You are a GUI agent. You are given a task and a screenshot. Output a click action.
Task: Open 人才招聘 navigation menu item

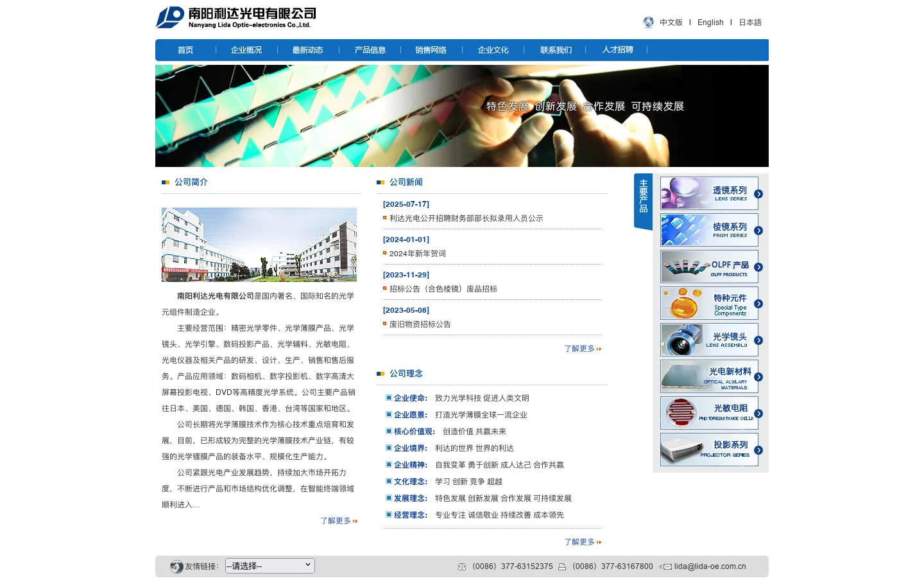click(617, 50)
